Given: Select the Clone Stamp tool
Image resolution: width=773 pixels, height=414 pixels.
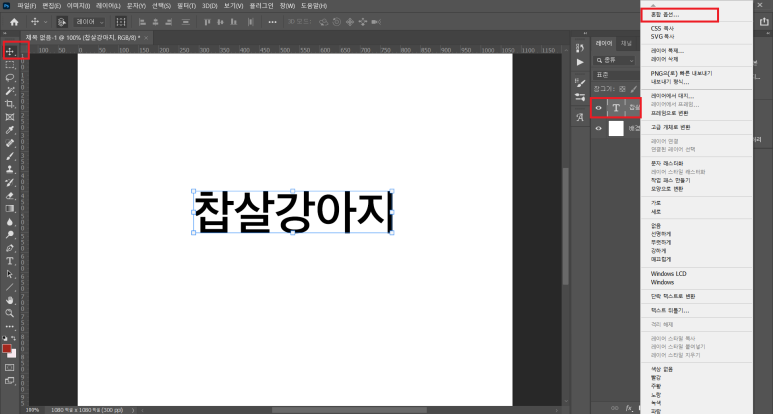Looking at the screenshot, I should pyautogui.click(x=10, y=169).
